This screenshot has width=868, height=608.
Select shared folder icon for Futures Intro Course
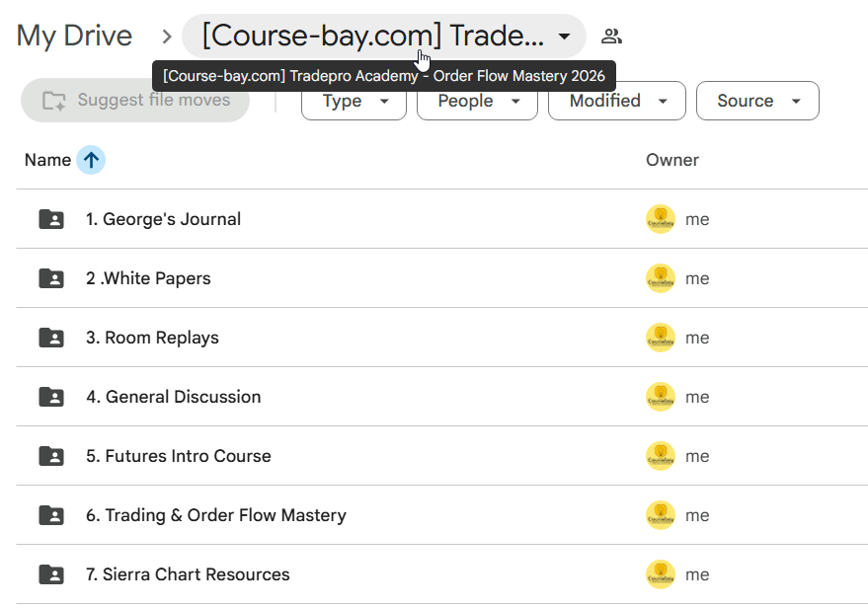coord(51,456)
